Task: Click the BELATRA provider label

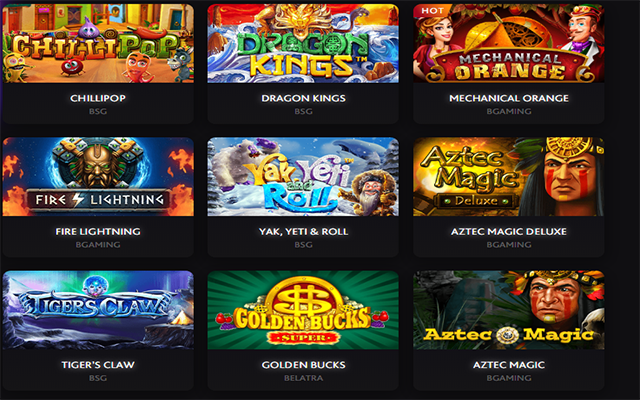Action: pos(303,378)
